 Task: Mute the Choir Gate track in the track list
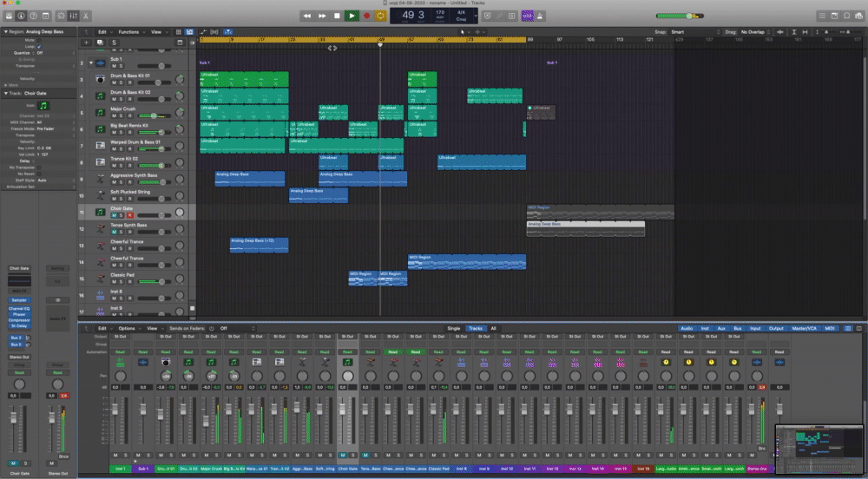pos(114,215)
